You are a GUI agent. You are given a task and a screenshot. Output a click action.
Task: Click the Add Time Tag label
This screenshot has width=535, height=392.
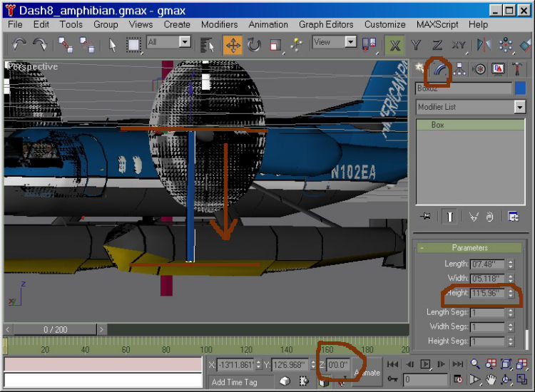click(x=234, y=382)
